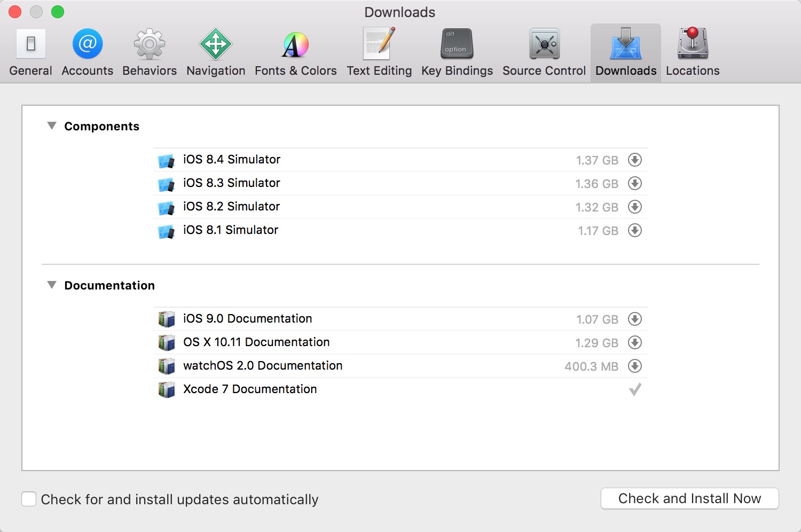Click the 1.37 GB size value

click(597, 160)
